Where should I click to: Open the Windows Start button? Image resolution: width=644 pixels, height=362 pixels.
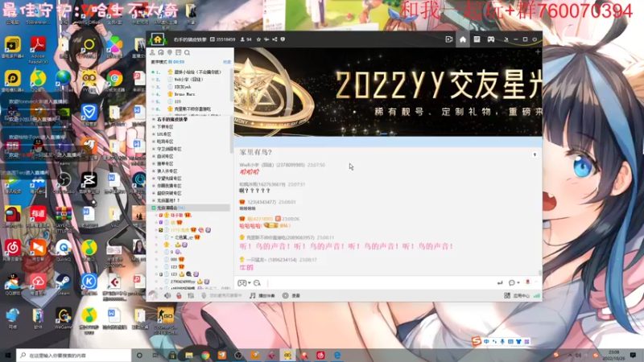[8, 355]
